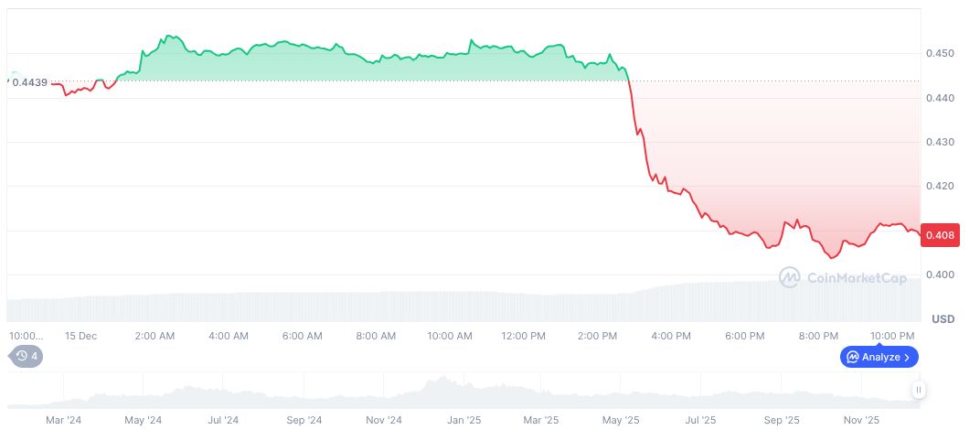Click the 2:00 PM time axis label

pos(597,336)
